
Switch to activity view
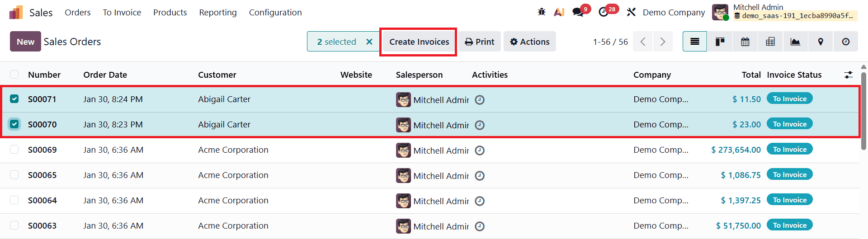coord(846,42)
